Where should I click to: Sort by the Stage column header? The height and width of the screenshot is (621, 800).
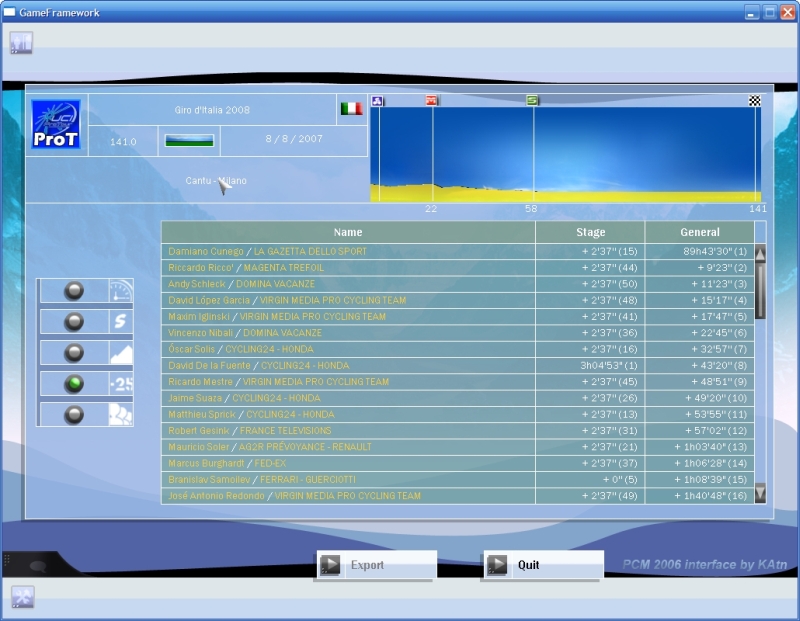pyautogui.click(x=590, y=232)
